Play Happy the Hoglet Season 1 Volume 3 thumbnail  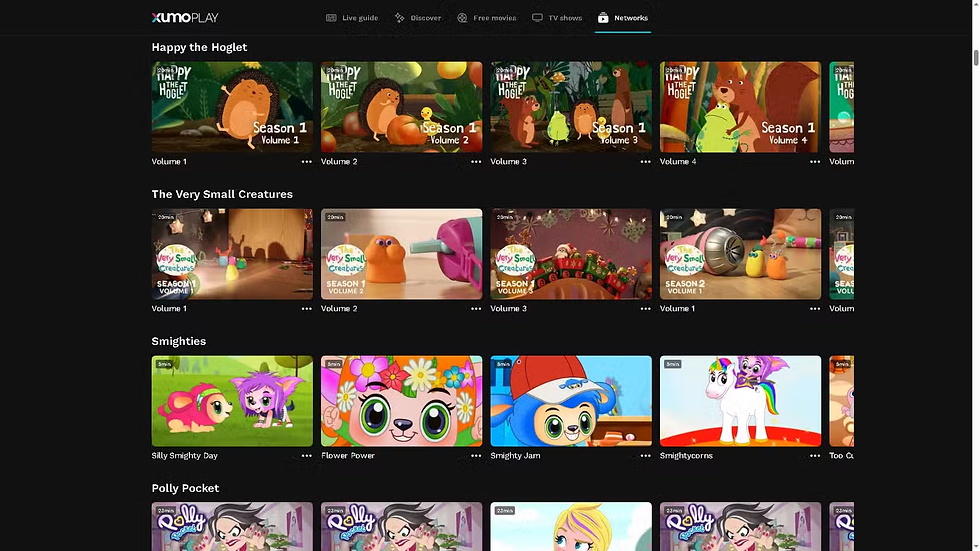(x=571, y=107)
